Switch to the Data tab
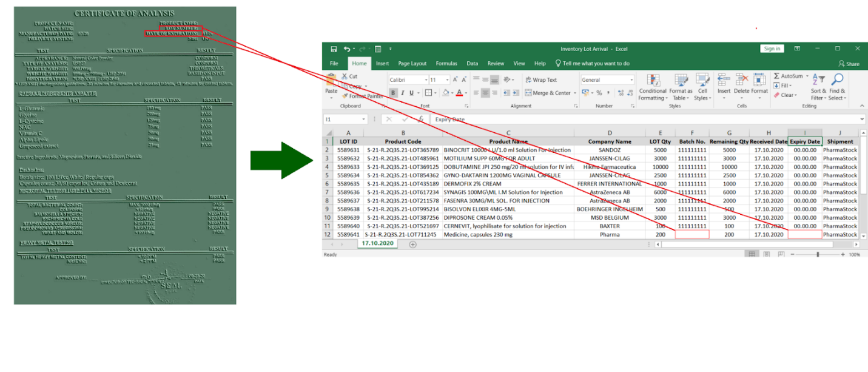This screenshot has height=372, width=868. pyautogui.click(x=472, y=63)
